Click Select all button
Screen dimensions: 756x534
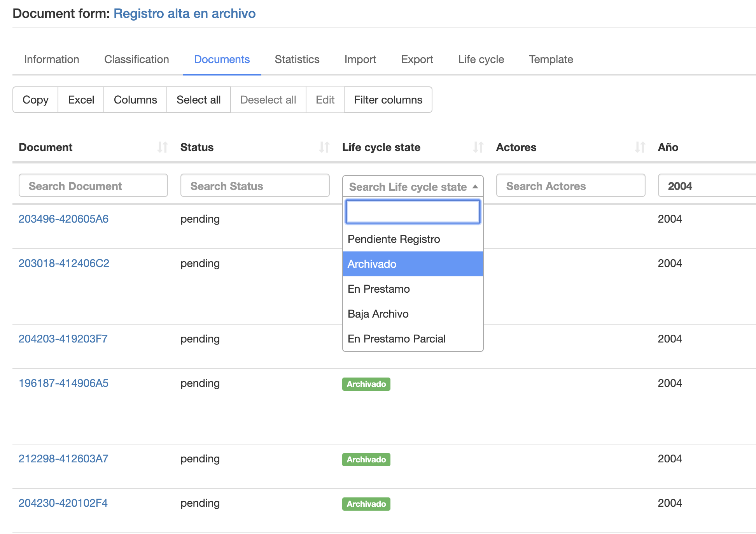coord(199,100)
